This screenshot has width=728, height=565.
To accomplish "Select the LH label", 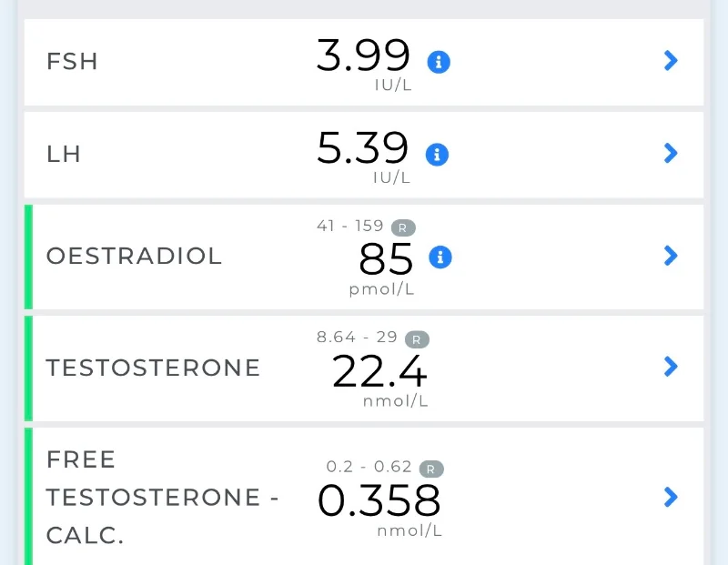I will coord(64,154).
